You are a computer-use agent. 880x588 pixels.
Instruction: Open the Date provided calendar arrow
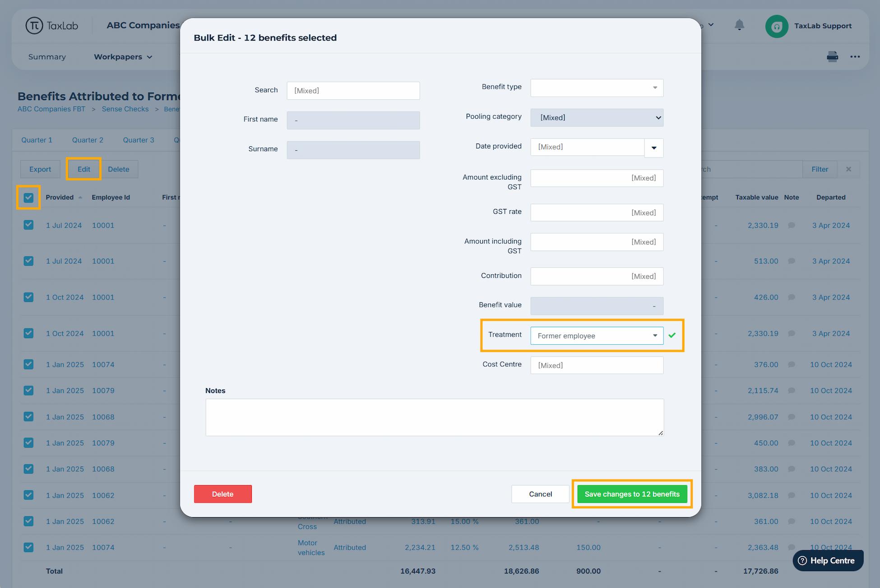(x=653, y=148)
